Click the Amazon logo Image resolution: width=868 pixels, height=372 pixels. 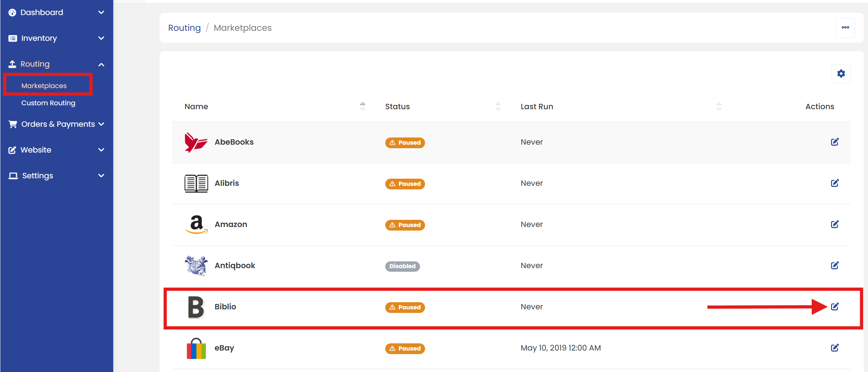click(196, 224)
